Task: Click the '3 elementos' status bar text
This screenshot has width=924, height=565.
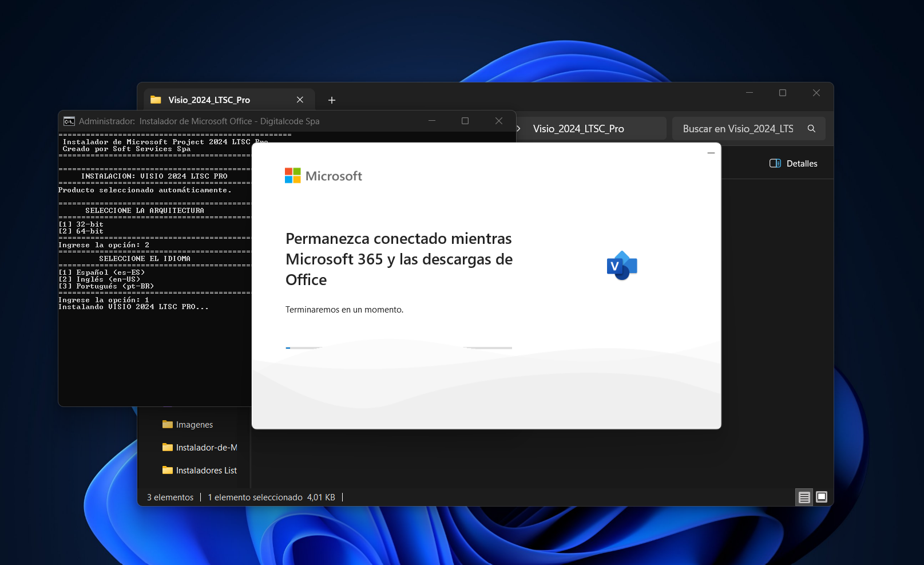Action: point(170,497)
